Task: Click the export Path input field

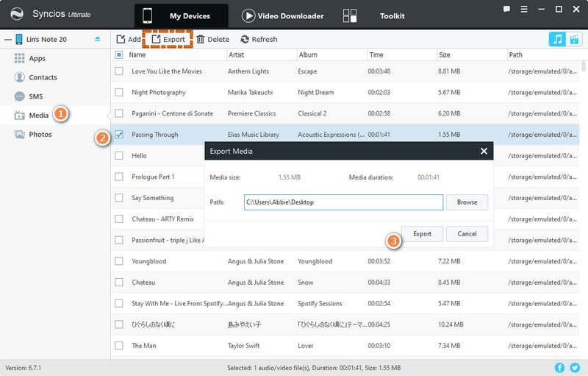Action: click(343, 202)
